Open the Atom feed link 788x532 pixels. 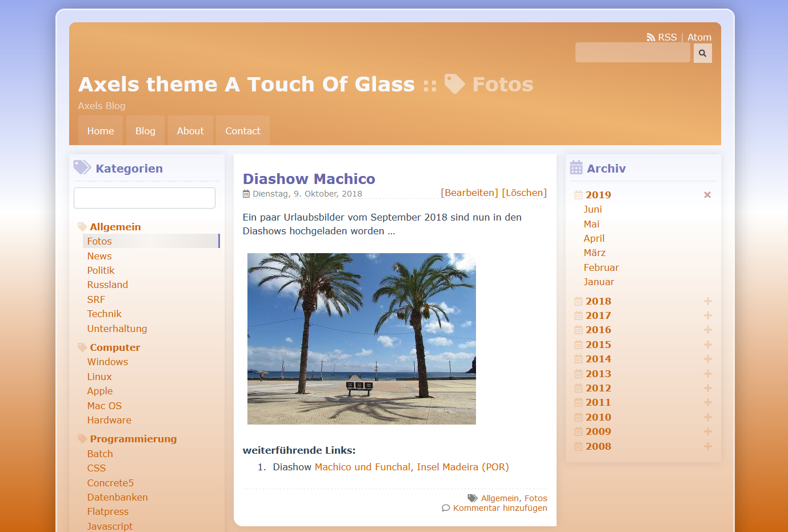[x=699, y=37]
